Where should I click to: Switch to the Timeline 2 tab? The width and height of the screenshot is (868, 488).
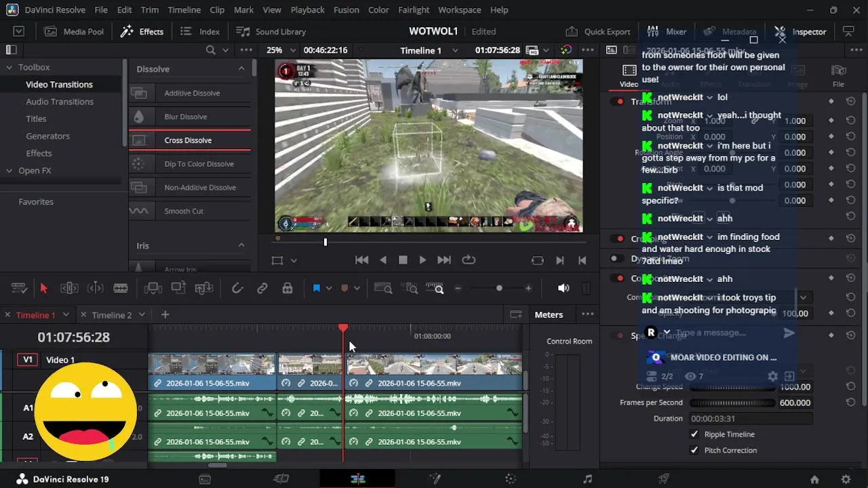coord(111,314)
